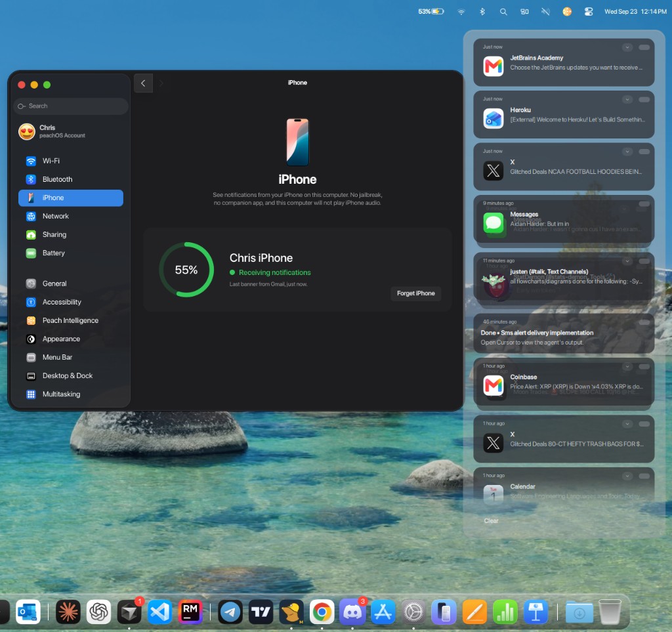Click the avatar on the justen #talk notification
This screenshot has width=672, height=632.
click(x=493, y=280)
